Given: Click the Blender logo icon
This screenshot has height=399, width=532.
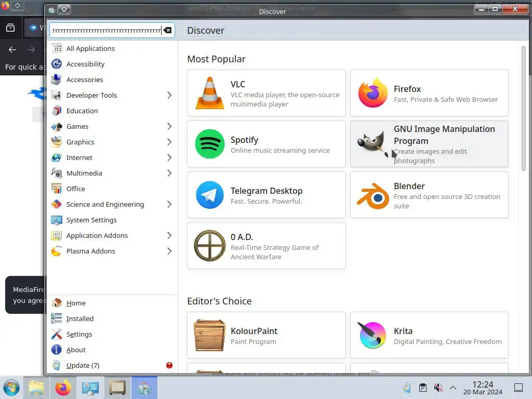Looking at the screenshot, I should 373,196.
